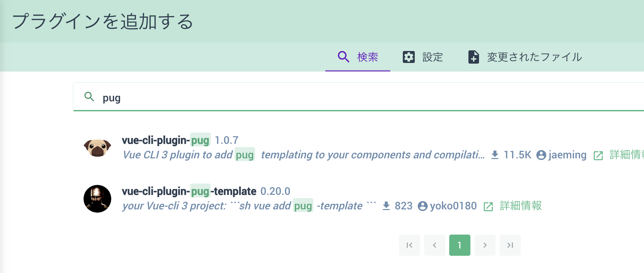
Task: Click the search magnifier icon in search field
Action: tap(89, 97)
